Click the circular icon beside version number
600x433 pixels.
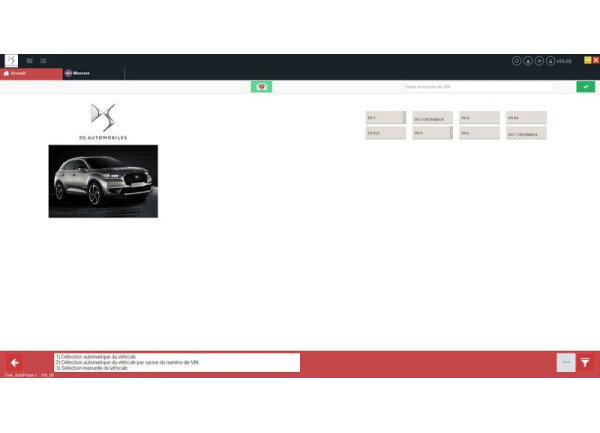pos(550,61)
